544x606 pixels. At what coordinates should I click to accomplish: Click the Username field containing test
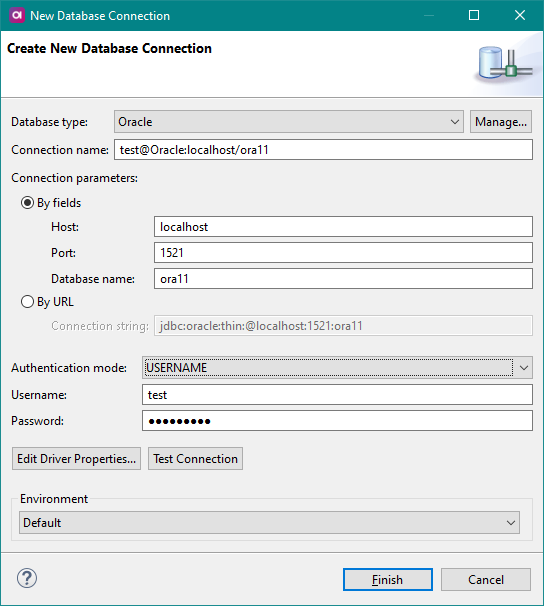[337, 395]
